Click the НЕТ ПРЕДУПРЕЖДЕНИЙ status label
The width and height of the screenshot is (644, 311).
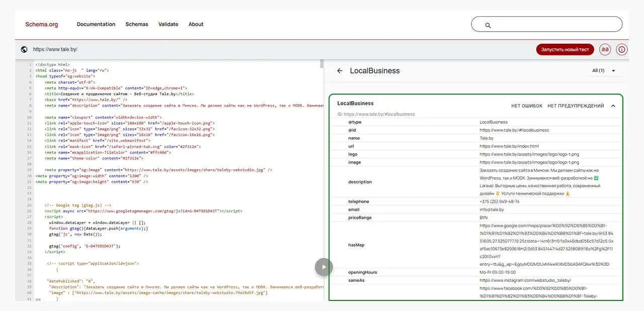click(576, 106)
